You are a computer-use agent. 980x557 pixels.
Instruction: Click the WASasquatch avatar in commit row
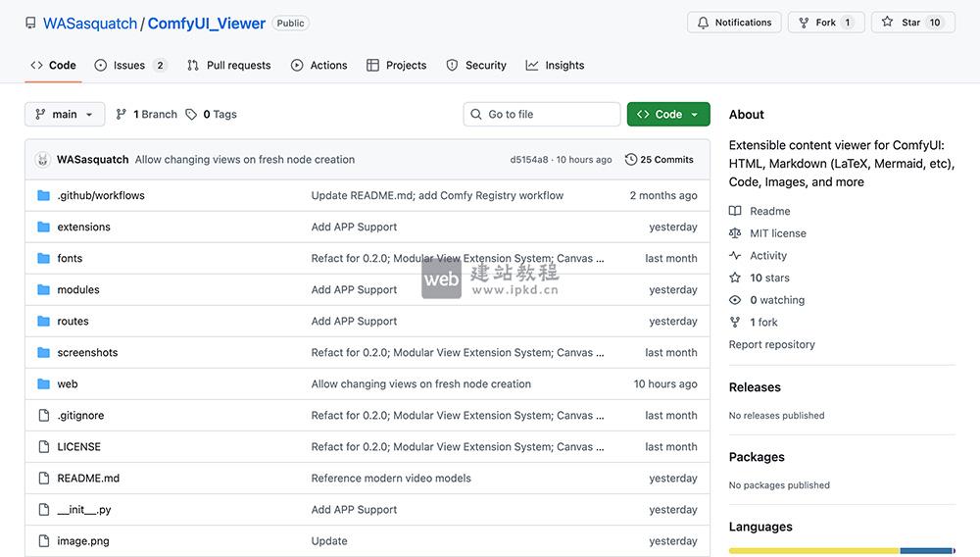click(43, 160)
